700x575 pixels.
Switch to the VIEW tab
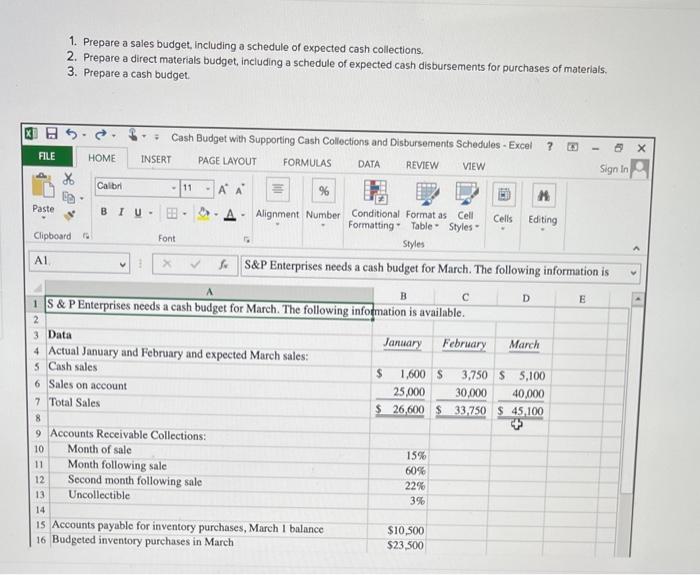474,167
